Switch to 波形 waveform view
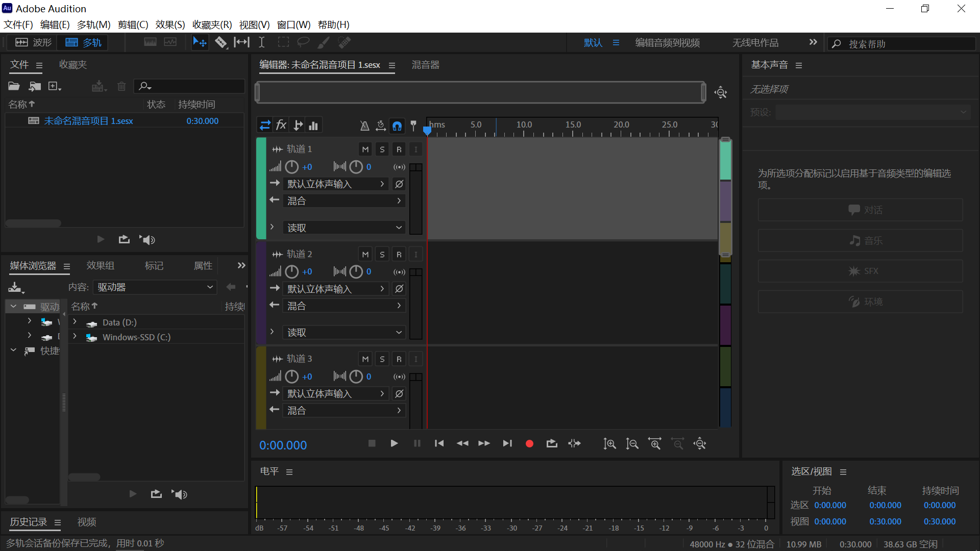The width and height of the screenshot is (980, 551). 34,42
